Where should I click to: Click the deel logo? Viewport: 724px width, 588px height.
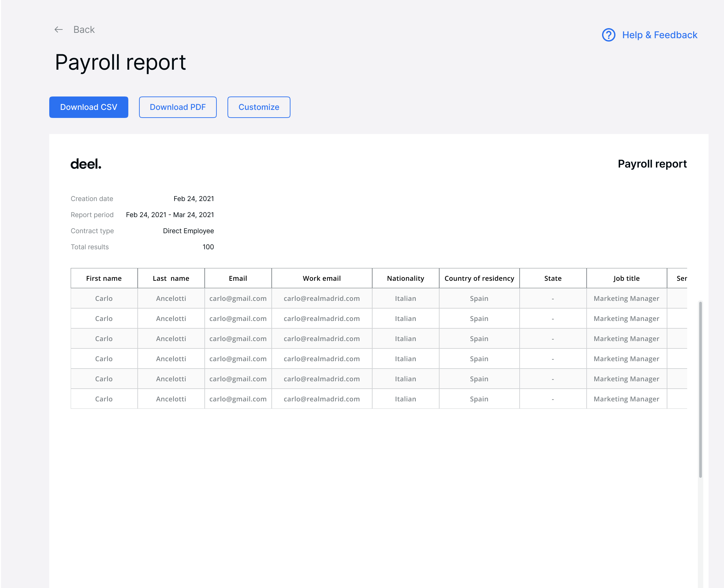pyautogui.click(x=86, y=164)
